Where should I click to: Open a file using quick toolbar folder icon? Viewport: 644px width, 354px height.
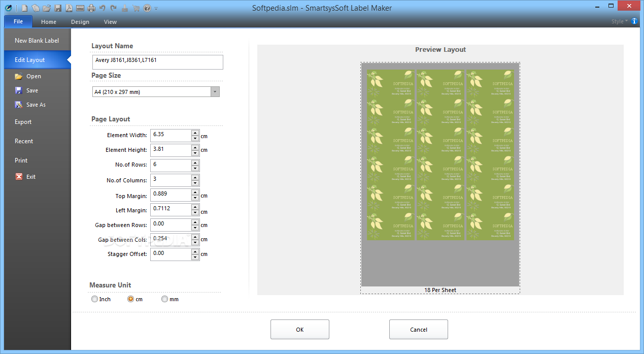click(47, 8)
